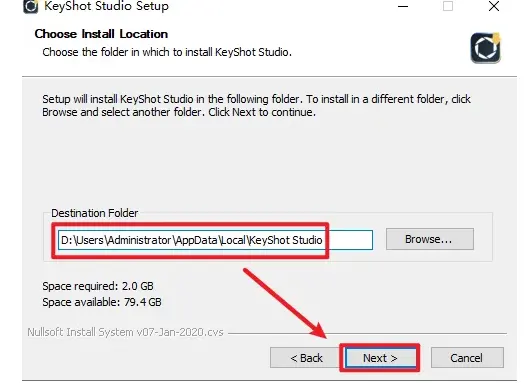Click the KeyShot logo in the header

tap(485, 48)
